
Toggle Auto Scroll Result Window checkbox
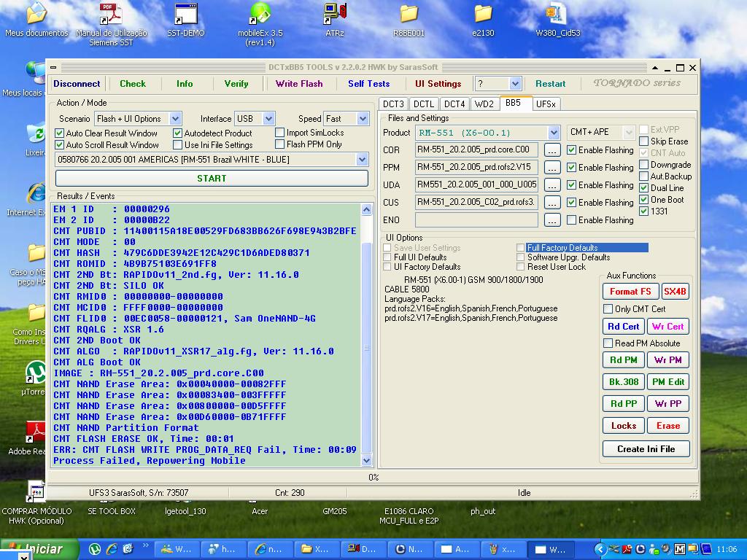click(60, 145)
